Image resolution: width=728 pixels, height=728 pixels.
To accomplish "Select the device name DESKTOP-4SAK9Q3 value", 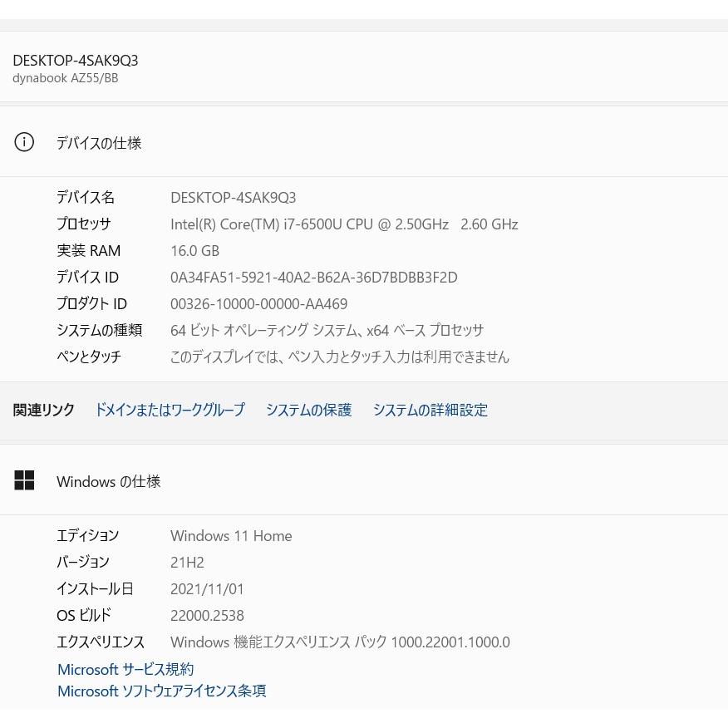I will [x=233, y=197].
